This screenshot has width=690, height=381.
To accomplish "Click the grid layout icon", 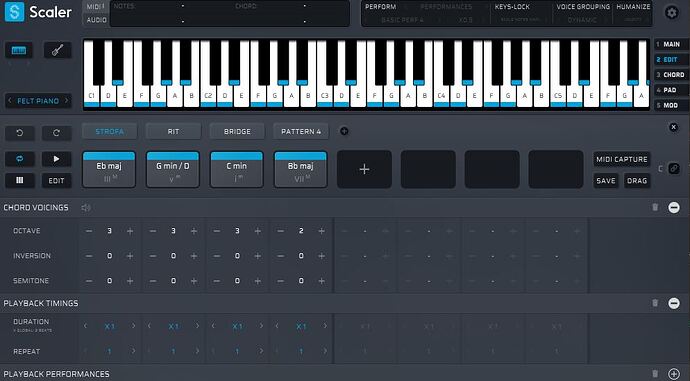I will click(x=19, y=180).
